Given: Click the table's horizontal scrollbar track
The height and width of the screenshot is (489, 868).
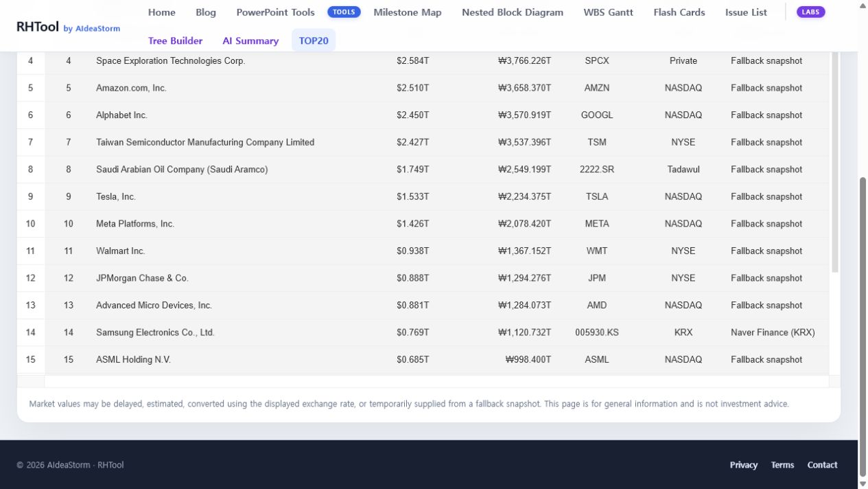Looking at the screenshot, I should [436, 381].
